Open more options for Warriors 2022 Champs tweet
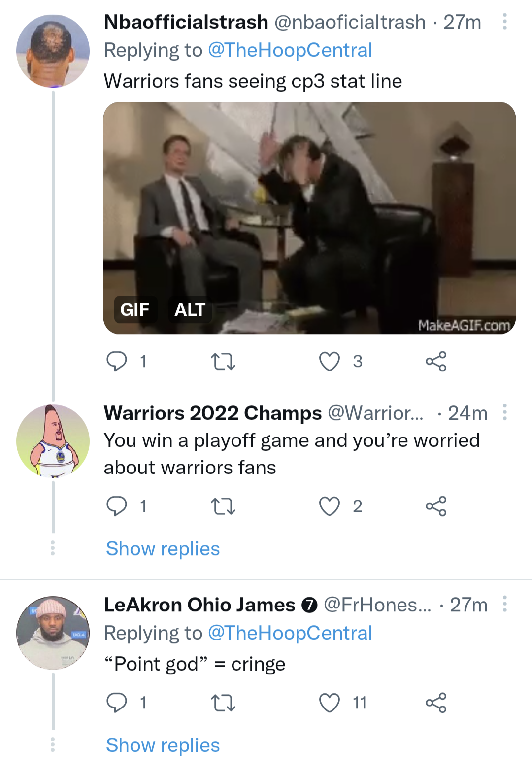This screenshot has width=532, height=775. pyautogui.click(x=504, y=412)
